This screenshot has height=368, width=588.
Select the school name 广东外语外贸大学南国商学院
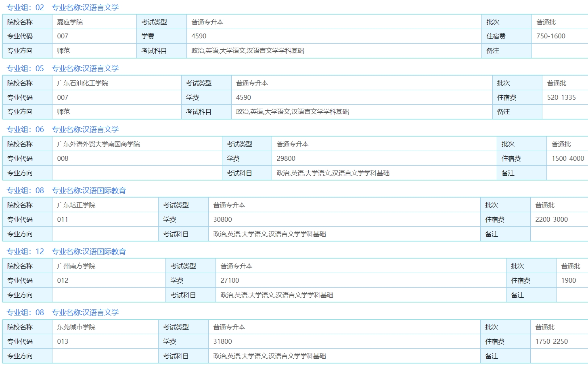click(98, 144)
